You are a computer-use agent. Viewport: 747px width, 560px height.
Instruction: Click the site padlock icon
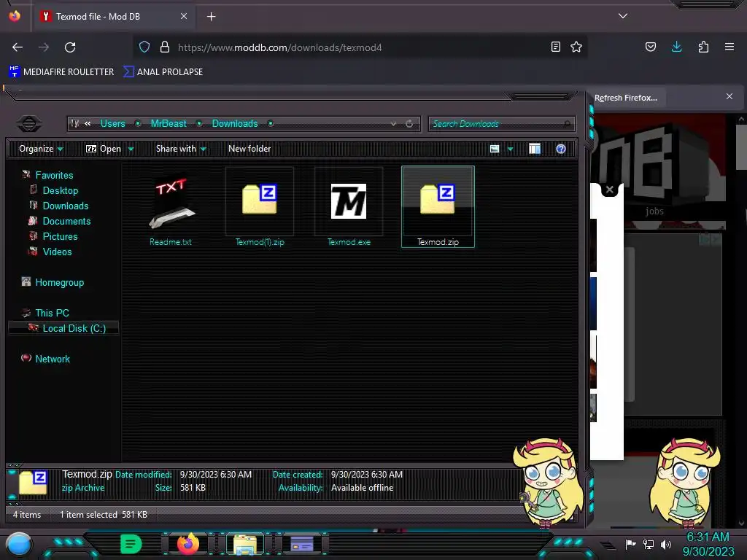[165, 47]
